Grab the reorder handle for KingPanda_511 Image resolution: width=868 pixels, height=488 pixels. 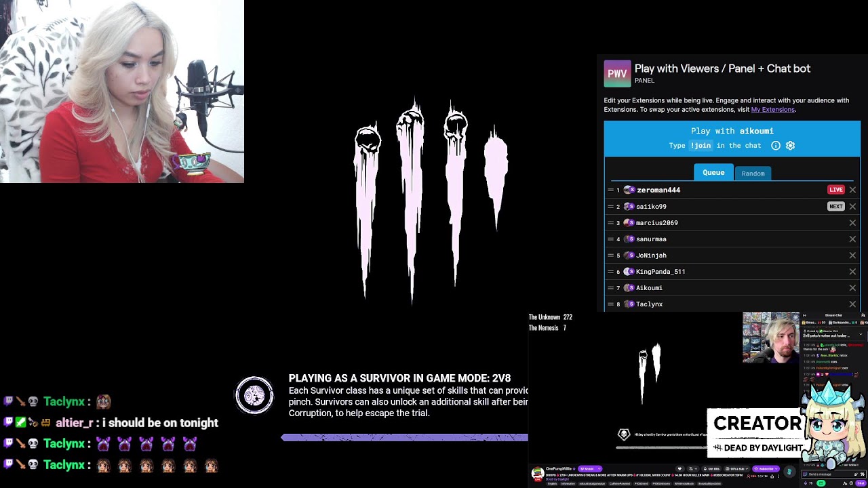[x=610, y=271]
